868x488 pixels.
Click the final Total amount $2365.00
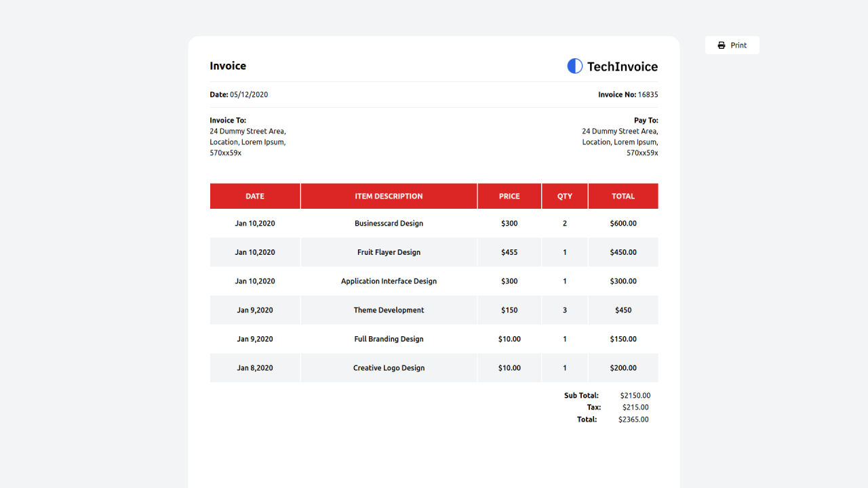coord(633,420)
